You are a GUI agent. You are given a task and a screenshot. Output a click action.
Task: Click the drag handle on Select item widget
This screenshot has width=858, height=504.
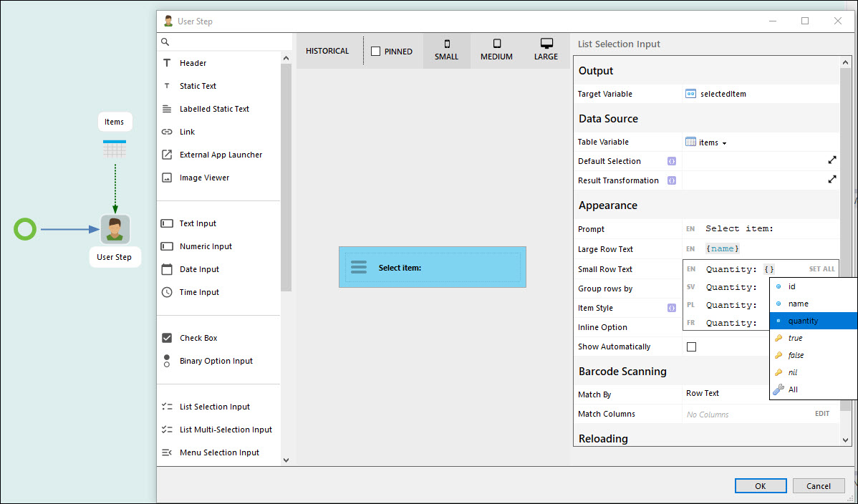359,267
